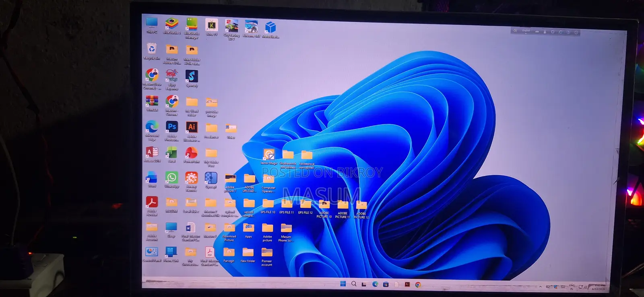Select the Adobe Illustrator desktop icon

tap(192, 132)
